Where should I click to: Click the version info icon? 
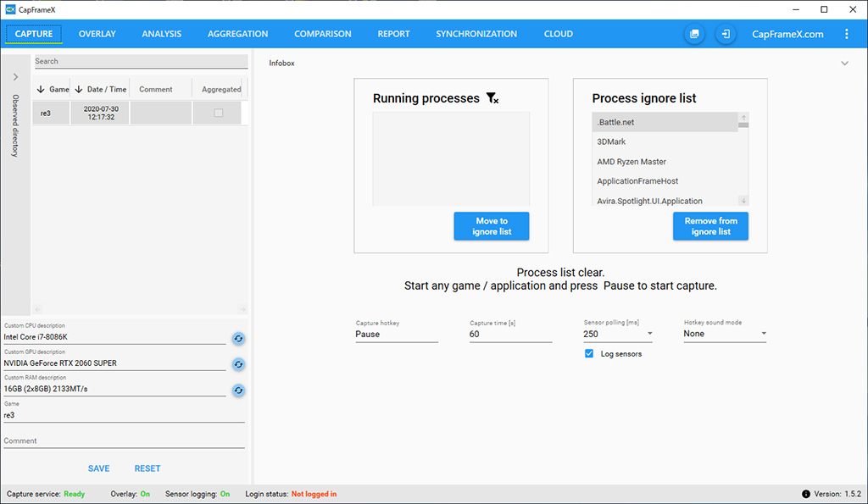pos(806,494)
